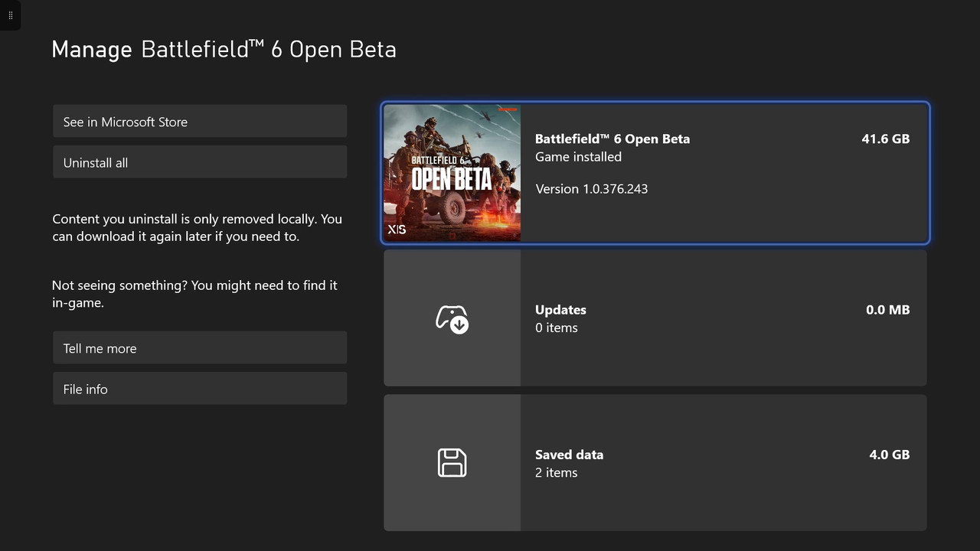Click the grip handle icon in the top-left corner
The width and height of the screenshot is (980, 551).
(10, 15)
